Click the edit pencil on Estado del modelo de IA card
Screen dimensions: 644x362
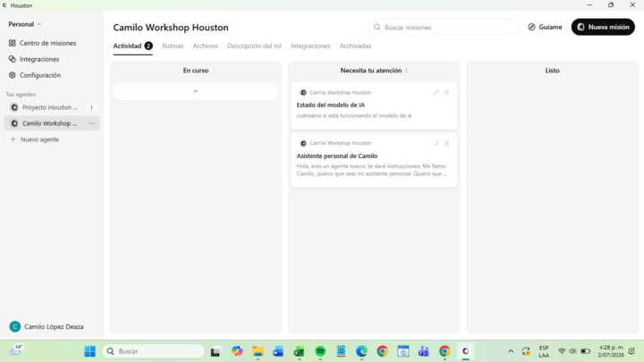click(436, 93)
